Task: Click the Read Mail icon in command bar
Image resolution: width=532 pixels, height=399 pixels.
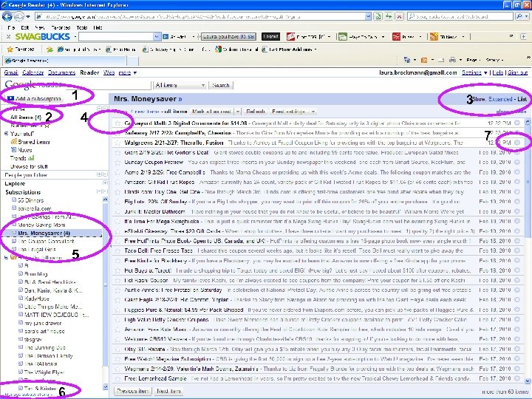Action: 441,60
